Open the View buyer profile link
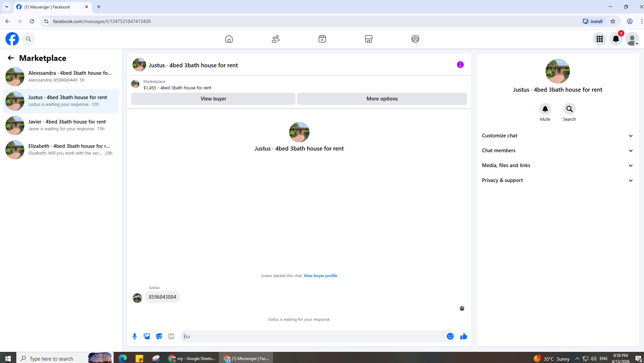The width and height of the screenshot is (644, 363). tap(320, 276)
